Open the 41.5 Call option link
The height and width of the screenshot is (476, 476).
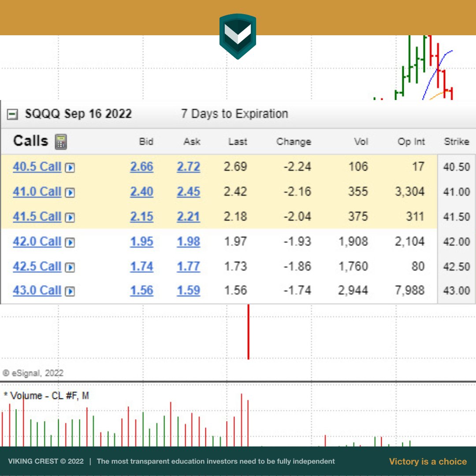click(37, 216)
